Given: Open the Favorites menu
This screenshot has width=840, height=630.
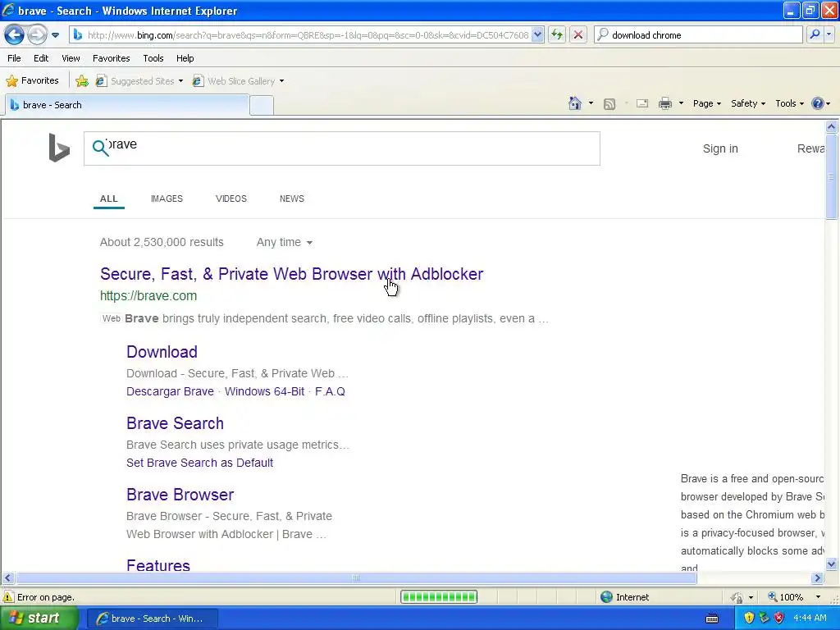Looking at the screenshot, I should (111, 58).
